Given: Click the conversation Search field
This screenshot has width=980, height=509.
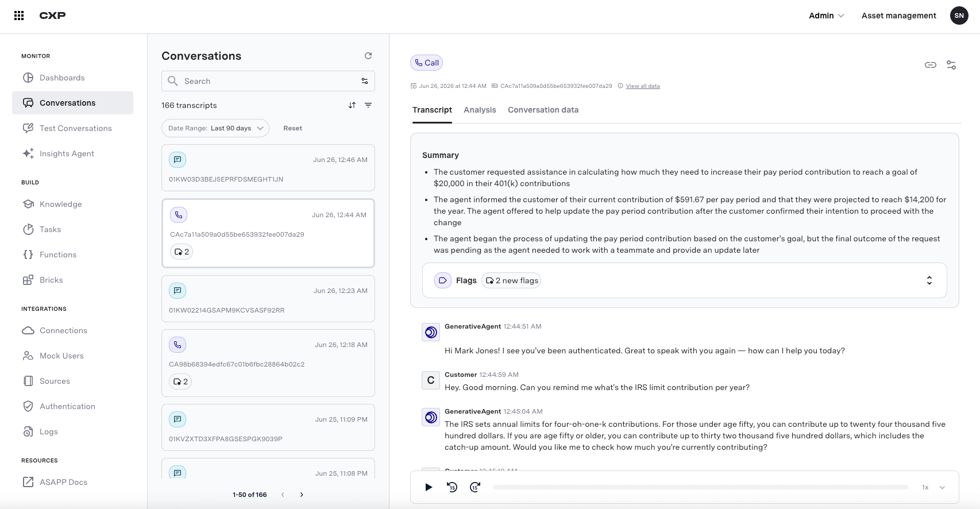Looking at the screenshot, I should (268, 81).
